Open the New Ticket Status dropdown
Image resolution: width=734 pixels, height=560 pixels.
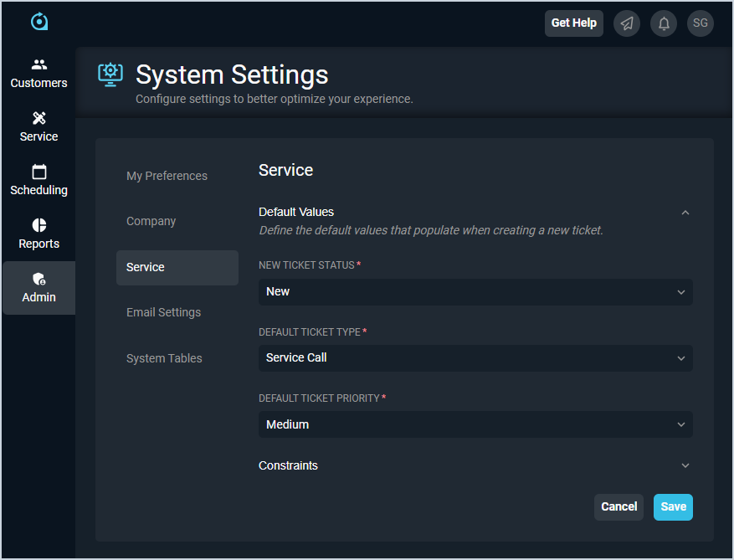pyautogui.click(x=475, y=292)
